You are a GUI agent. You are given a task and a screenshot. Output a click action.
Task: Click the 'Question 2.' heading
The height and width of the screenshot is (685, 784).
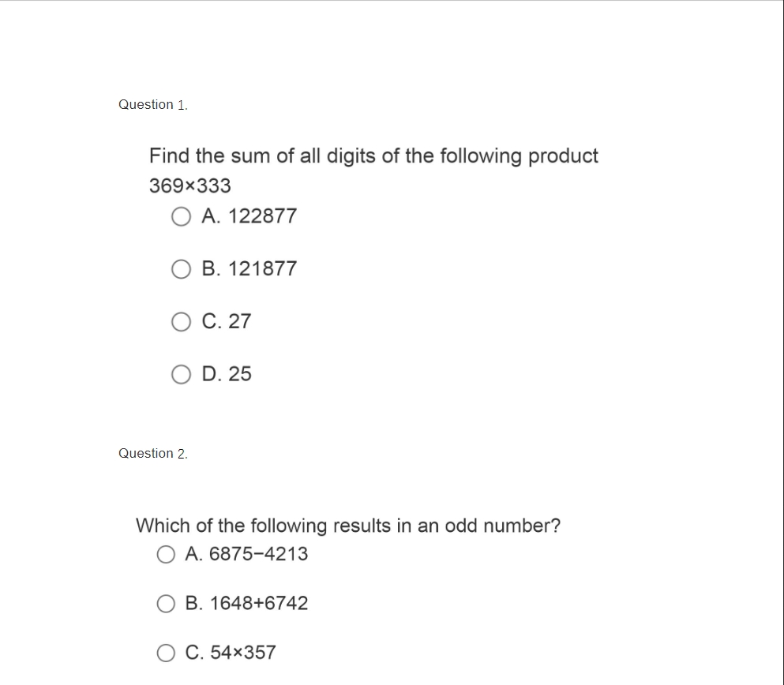[x=153, y=454]
